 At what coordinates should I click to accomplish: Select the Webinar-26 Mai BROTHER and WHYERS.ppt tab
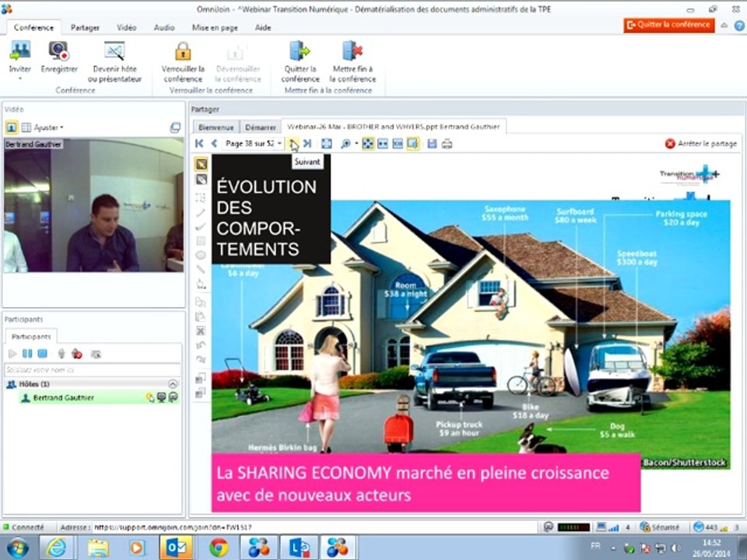[394, 127]
